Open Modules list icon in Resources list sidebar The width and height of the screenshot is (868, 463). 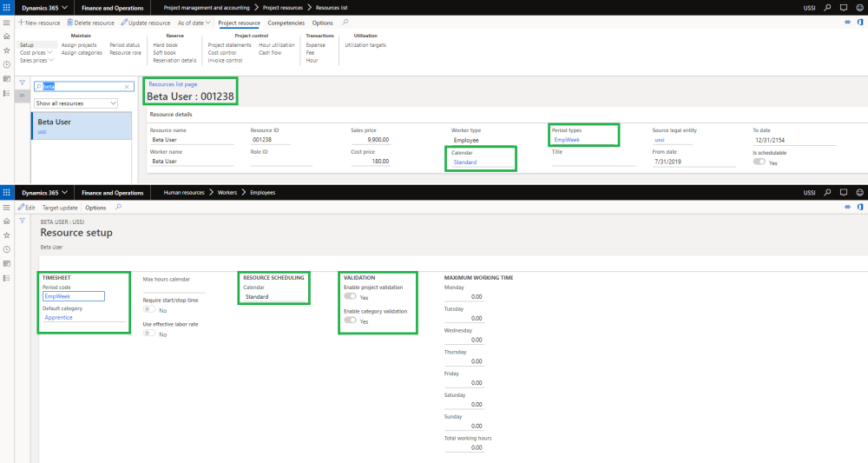(7, 94)
